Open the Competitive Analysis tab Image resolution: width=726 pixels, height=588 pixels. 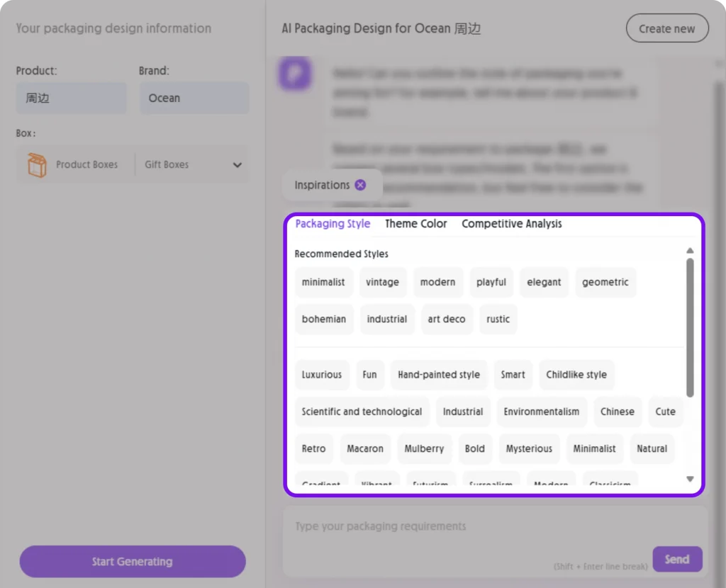pyautogui.click(x=511, y=223)
